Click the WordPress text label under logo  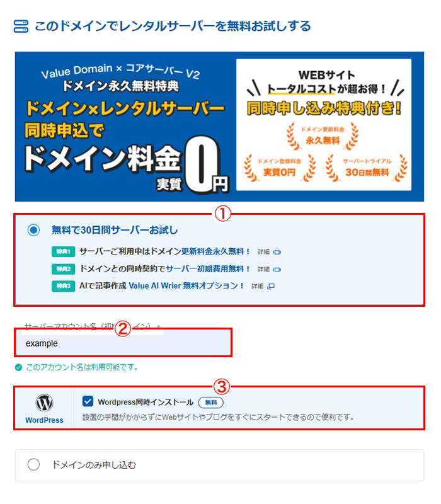click(x=44, y=420)
